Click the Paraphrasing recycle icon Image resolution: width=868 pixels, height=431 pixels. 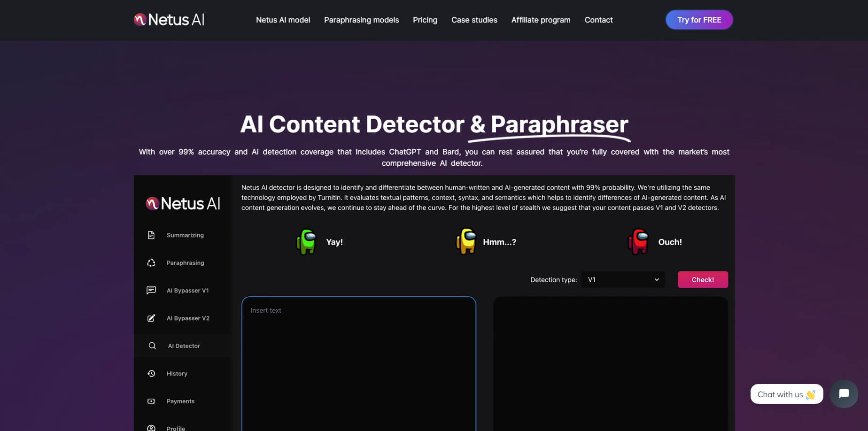151,262
